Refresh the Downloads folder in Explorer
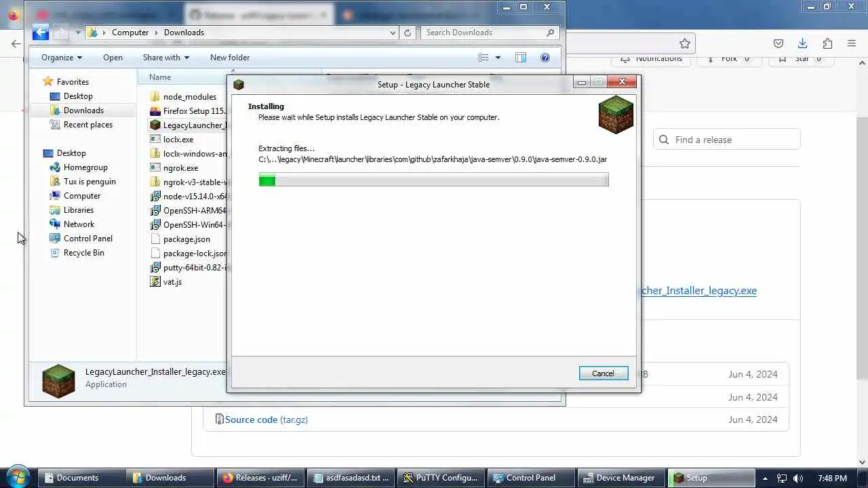Screen dimensions: 868x488 (x=408, y=33)
